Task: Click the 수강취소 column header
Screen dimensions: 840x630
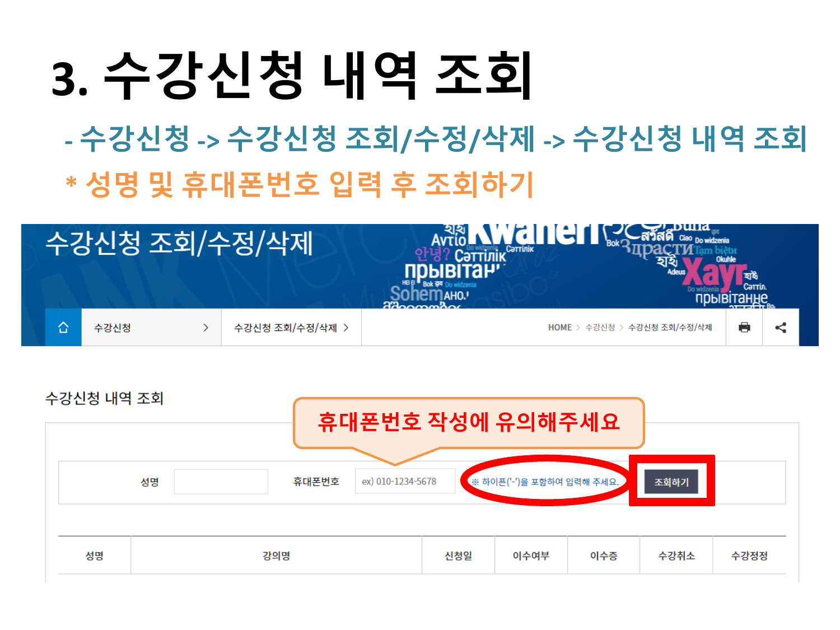Action: pos(676,556)
